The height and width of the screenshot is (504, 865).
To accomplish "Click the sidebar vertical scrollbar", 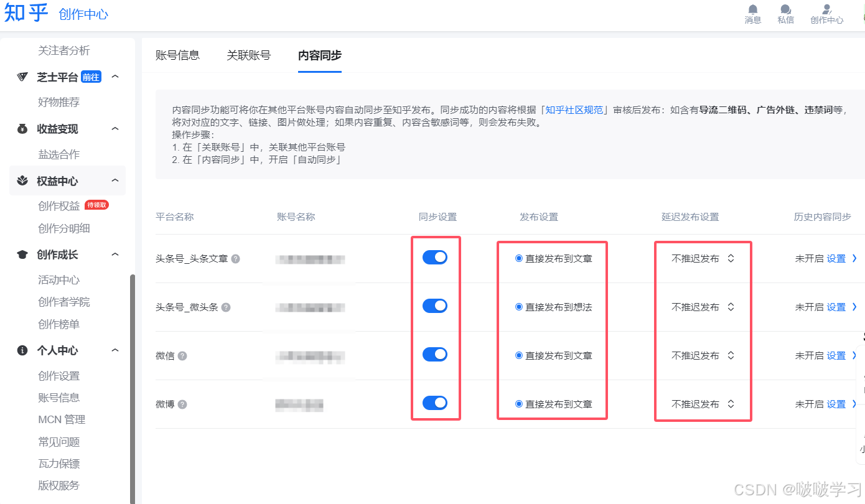I will click(x=132, y=389).
